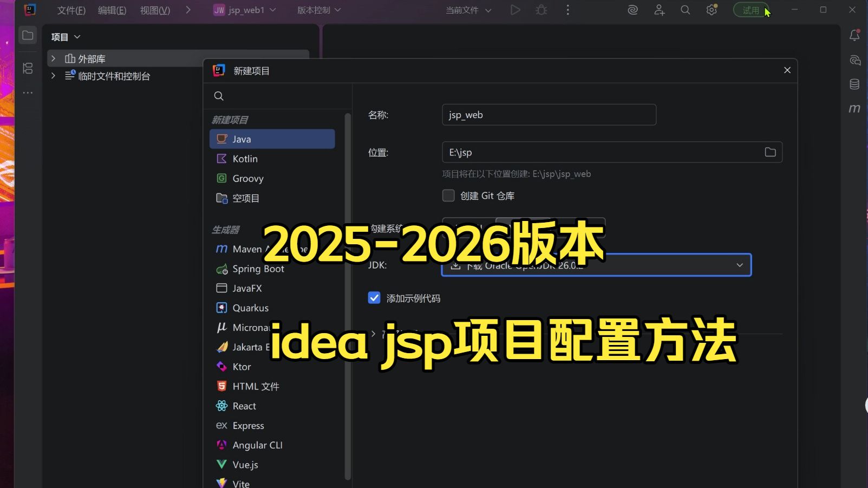The height and width of the screenshot is (488, 868).
Task: Select HTML 文件 generator
Action: pos(272,386)
